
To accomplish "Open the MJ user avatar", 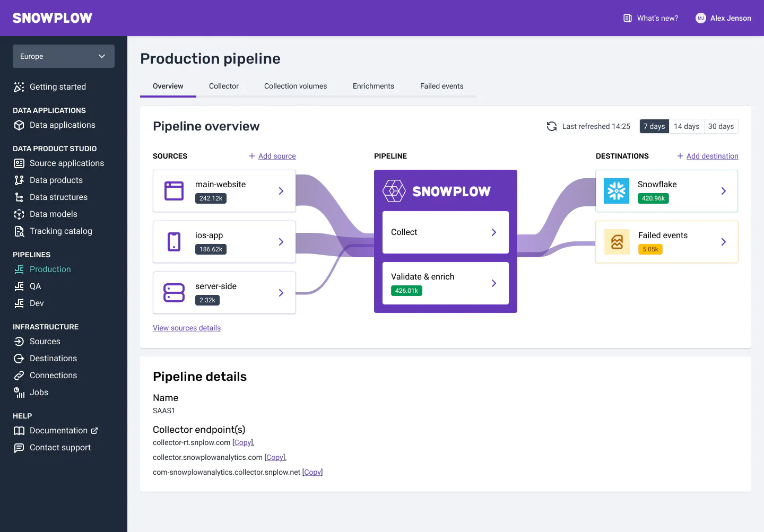I will pos(701,18).
